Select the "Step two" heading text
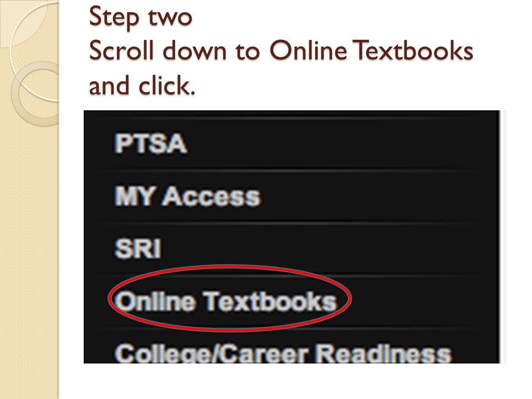Image resolution: width=532 pixels, height=399 pixels. [x=140, y=17]
